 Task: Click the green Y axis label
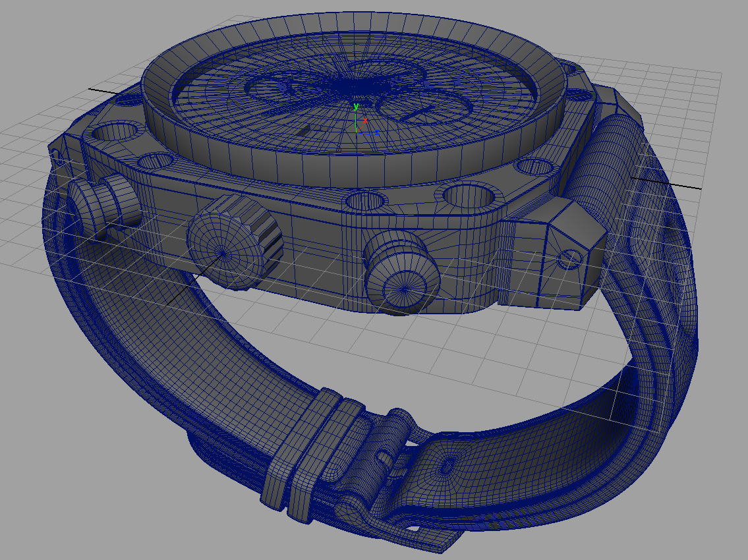[356, 106]
